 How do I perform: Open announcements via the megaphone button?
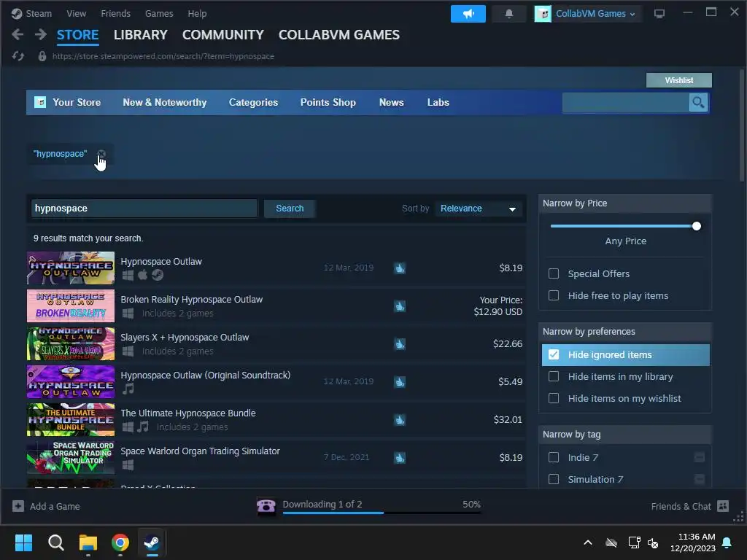pyautogui.click(x=468, y=14)
